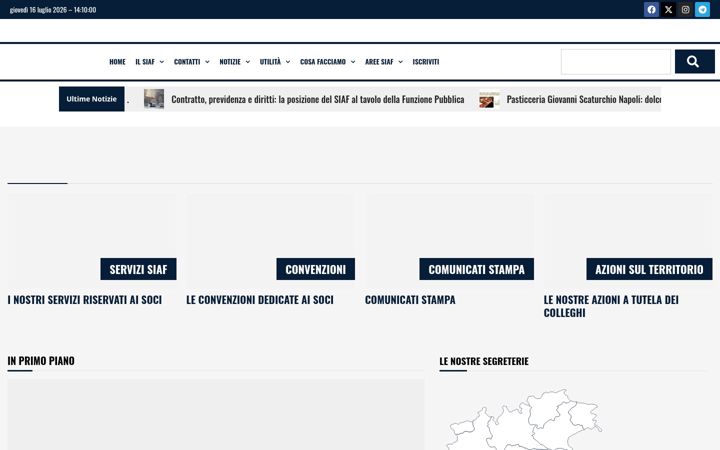Image resolution: width=720 pixels, height=450 pixels.
Task: Expand the CONTATTI menu chevron
Action: pyautogui.click(x=207, y=62)
